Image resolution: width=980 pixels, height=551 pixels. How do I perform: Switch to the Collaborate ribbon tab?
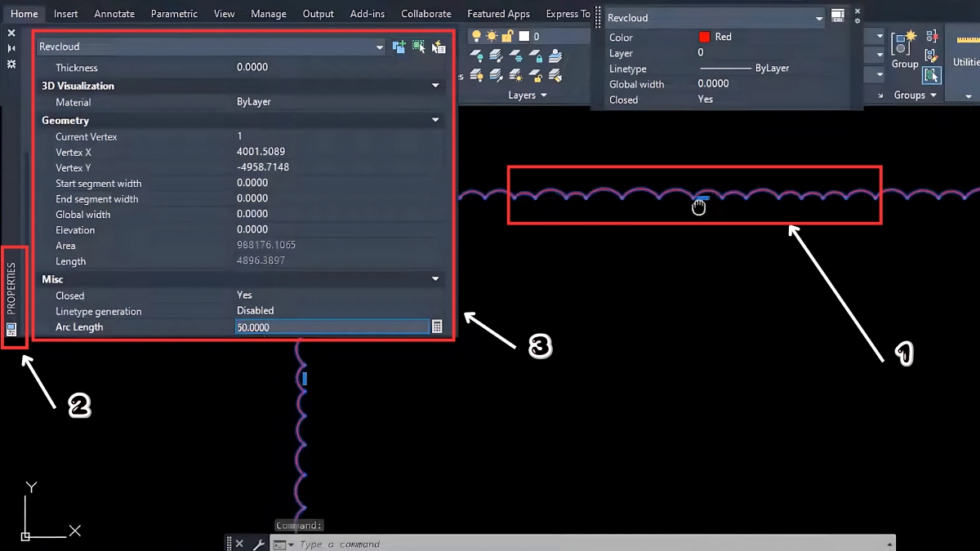(426, 14)
